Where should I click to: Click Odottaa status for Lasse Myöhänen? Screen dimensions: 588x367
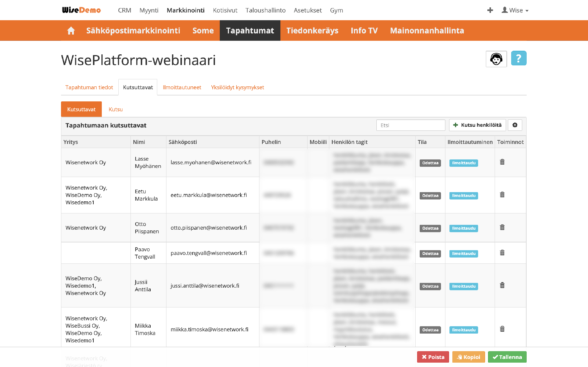[x=430, y=163]
